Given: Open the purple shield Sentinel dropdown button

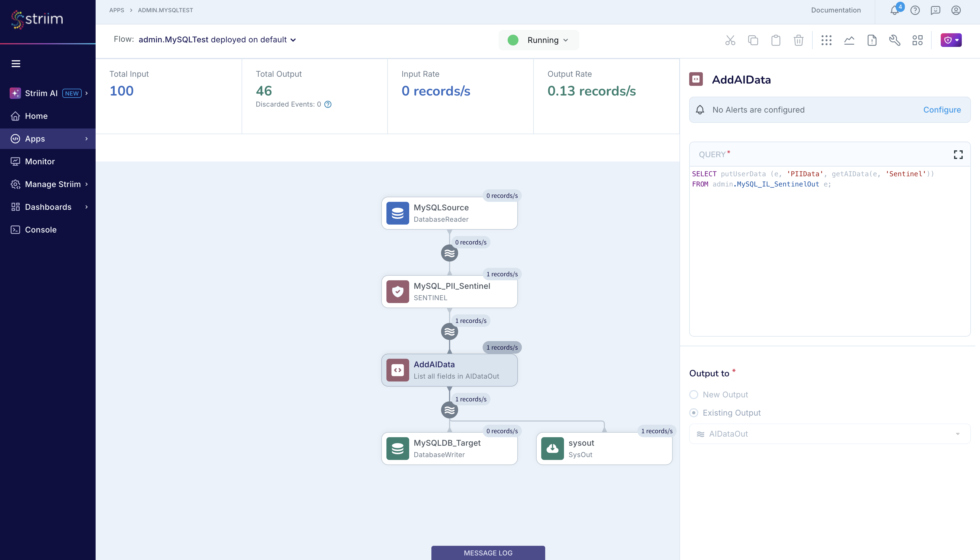Looking at the screenshot, I should [x=951, y=40].
